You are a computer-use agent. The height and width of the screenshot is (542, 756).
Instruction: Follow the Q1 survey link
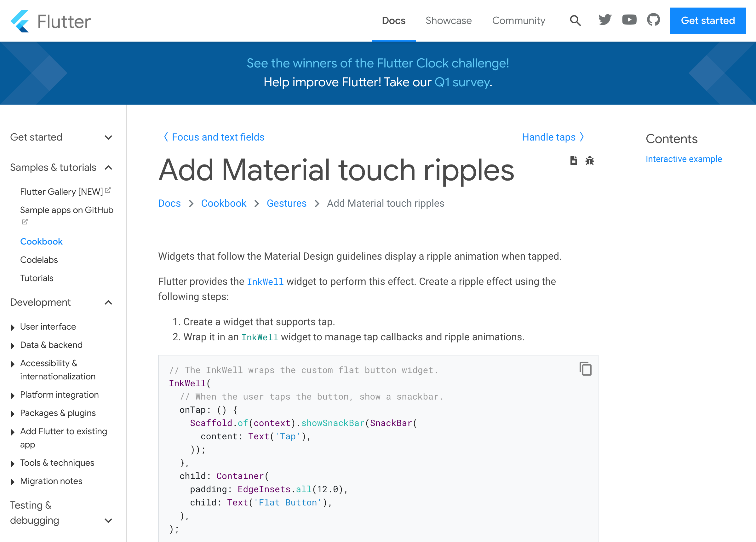coord(462,82)
